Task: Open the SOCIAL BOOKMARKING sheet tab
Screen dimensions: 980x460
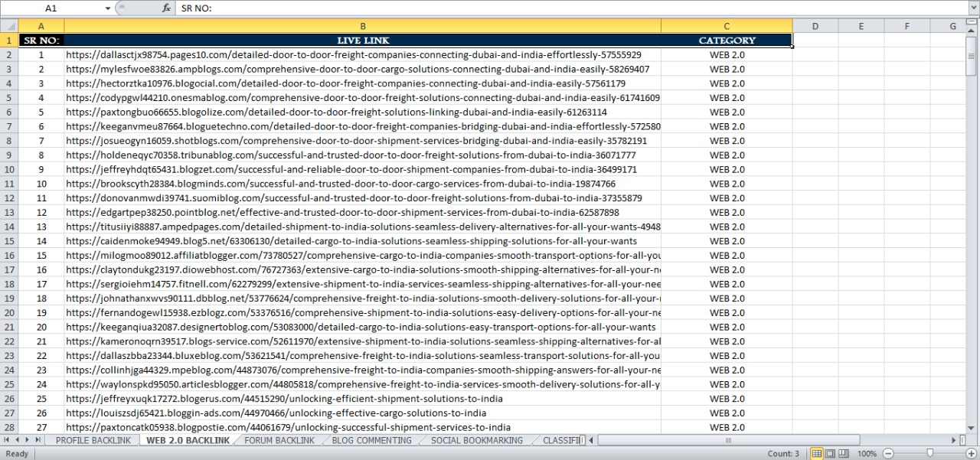Action: coord(476,440)
